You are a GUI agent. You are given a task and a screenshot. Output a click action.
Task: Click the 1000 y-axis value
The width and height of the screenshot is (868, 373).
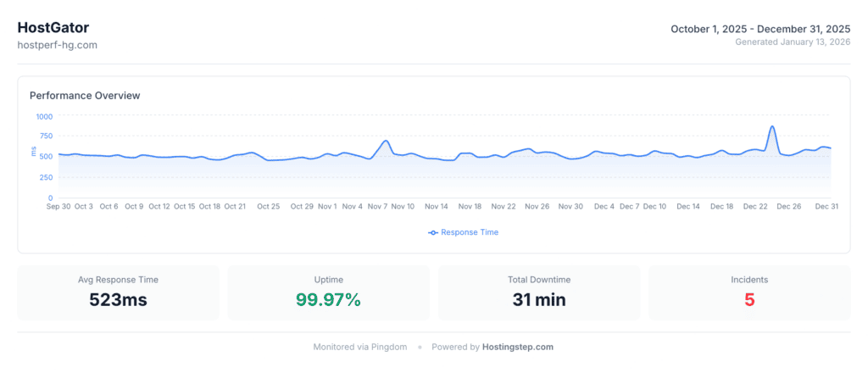tap(44, 117)
